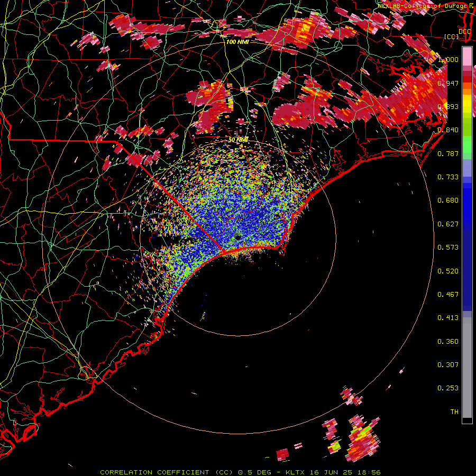Click the 18:56 timestamp
The image size is (476, 476).
369,472
